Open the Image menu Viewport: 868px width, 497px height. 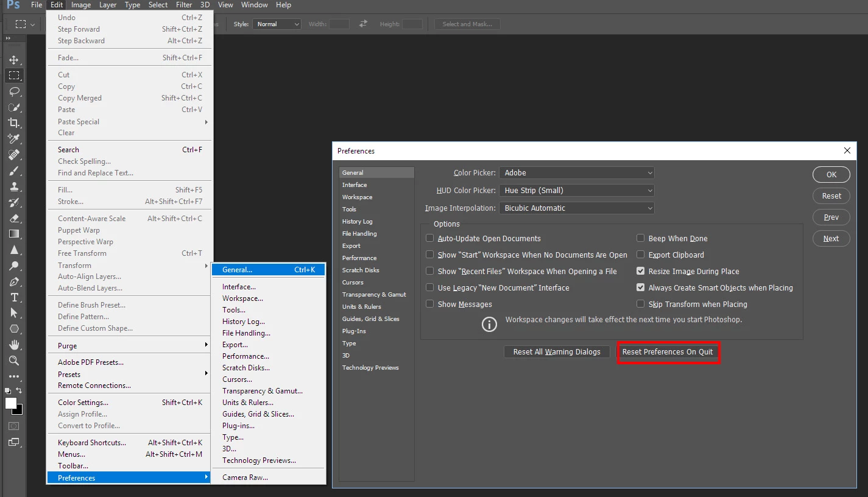(81, 5)
